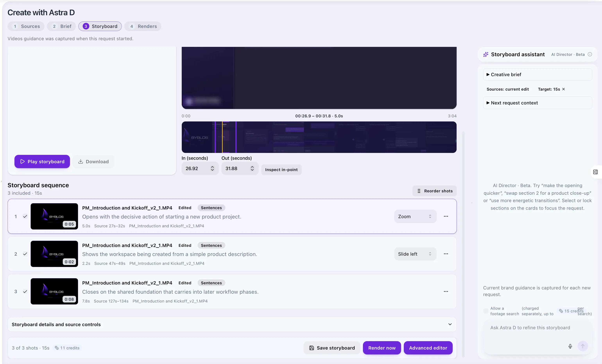
Task: Open the Zoom transition dropdown for shot 1
Action: [x=415, y=216]
